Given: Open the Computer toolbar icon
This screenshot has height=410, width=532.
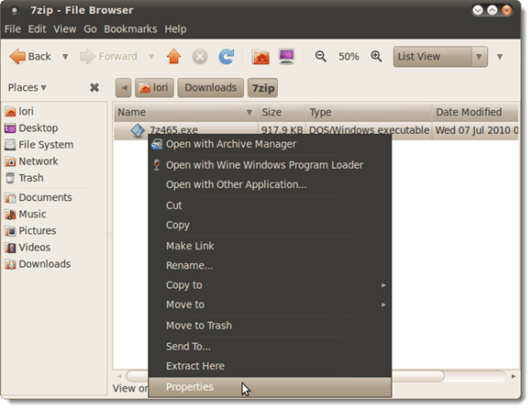Looking at the screenshot, I should point(286,56).
